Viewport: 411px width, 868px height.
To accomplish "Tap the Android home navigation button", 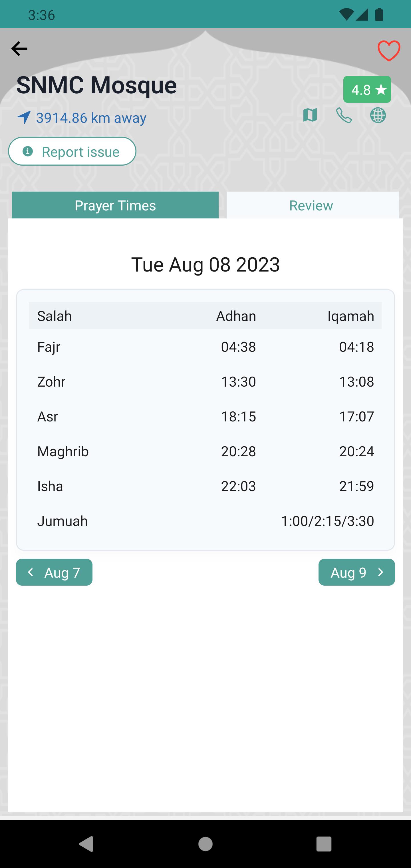I will click(x=205, y=844).
